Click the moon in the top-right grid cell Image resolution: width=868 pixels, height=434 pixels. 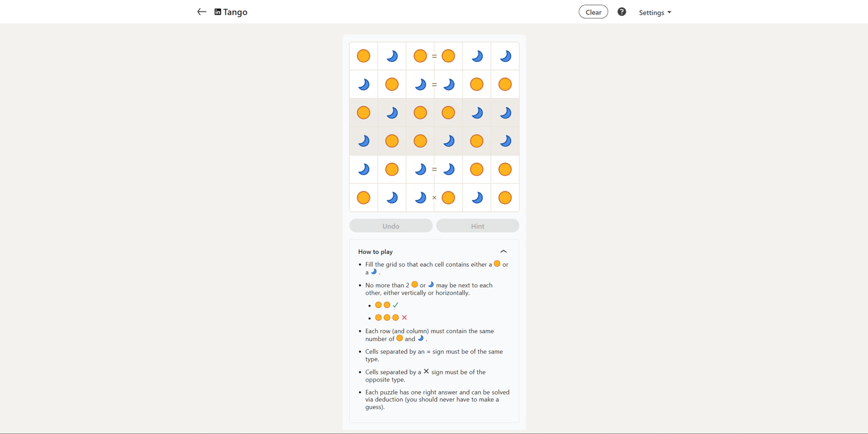coord(505,56)
